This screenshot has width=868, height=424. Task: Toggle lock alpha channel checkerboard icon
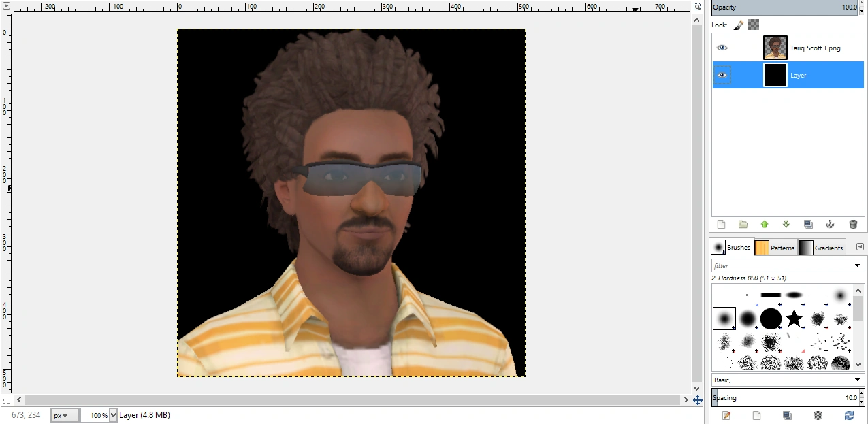pos(754,25)
